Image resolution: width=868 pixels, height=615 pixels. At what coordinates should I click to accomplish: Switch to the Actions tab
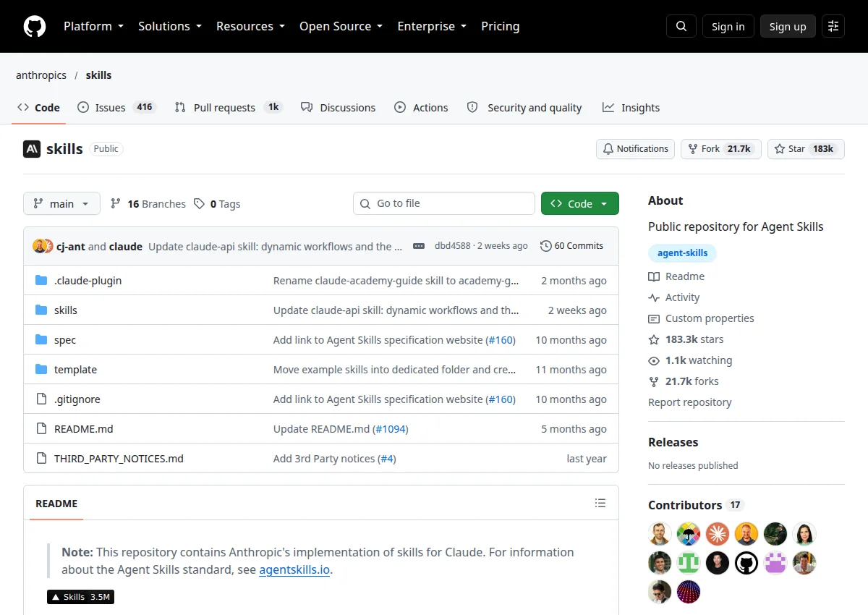(421, 107)
